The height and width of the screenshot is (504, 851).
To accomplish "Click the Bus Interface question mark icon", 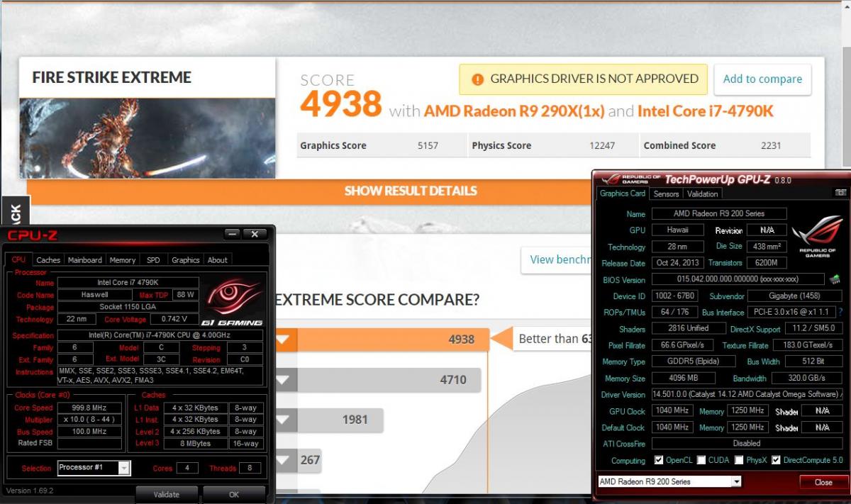I will click(840, 312).
